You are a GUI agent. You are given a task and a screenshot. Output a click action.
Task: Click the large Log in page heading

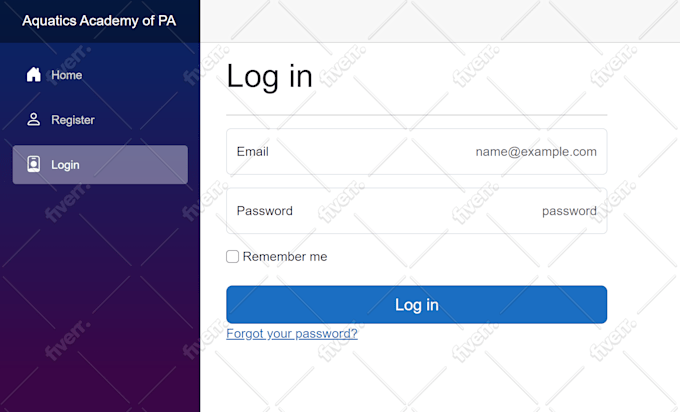pyautogui.click(x=269, y=77)
